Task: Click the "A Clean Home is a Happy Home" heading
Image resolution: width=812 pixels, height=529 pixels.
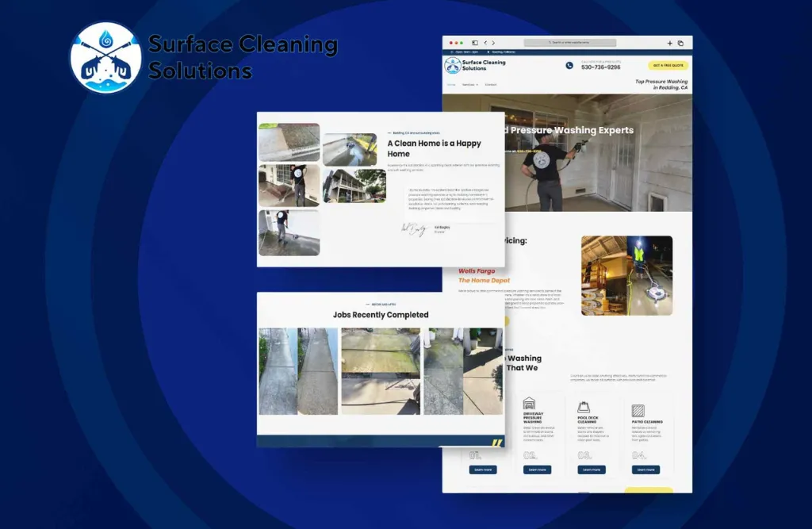Action: 434,148
